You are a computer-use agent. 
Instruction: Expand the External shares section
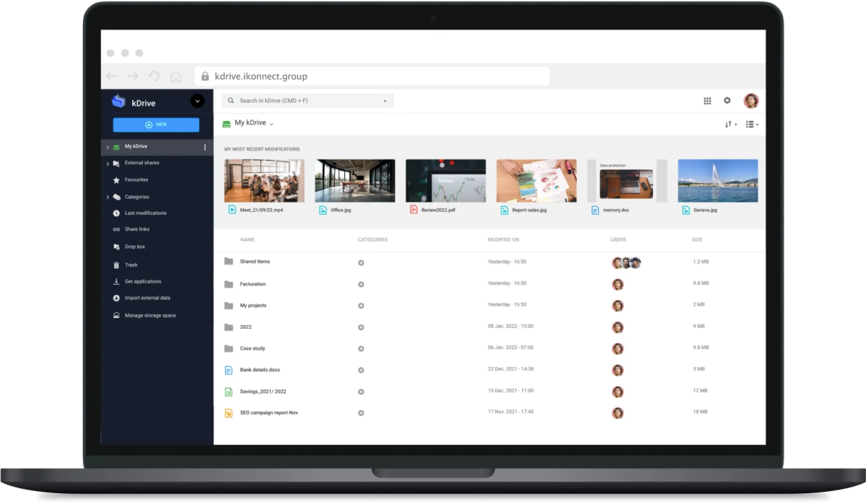[x=108, y=164]
